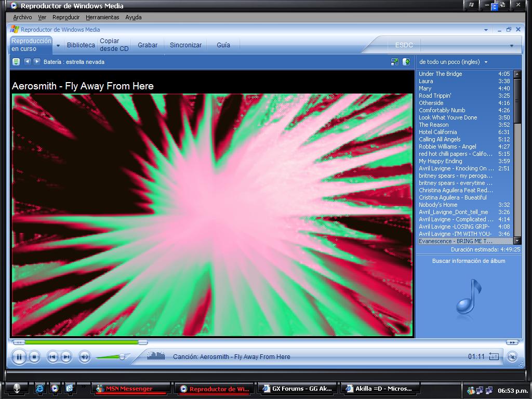532x399 pixels.
Task: Click the playlist scrollbar up arrow
Action: point(517,74)
